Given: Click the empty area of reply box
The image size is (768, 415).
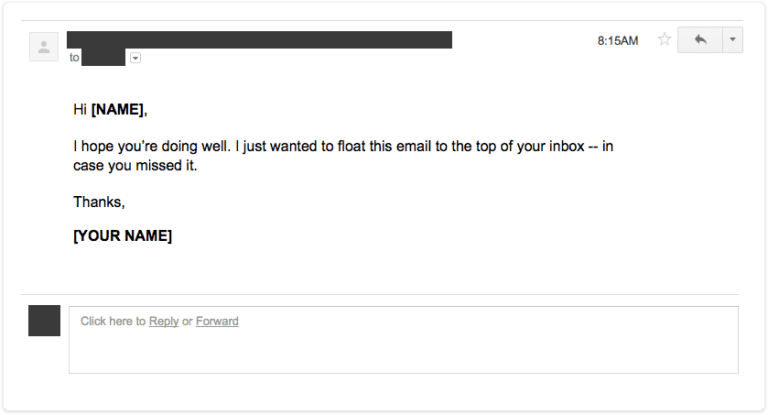Looking at the screenshot, I should [400, 350].
